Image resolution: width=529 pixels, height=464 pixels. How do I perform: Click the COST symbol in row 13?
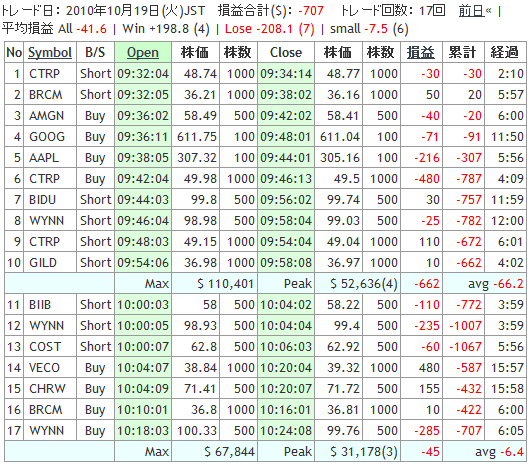click(45, 347)
